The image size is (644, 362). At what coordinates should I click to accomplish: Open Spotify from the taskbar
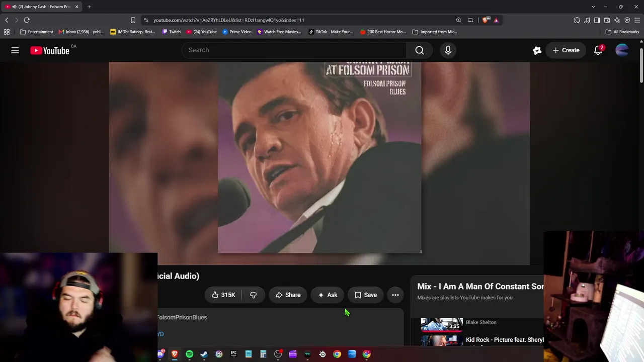(190, 354)
